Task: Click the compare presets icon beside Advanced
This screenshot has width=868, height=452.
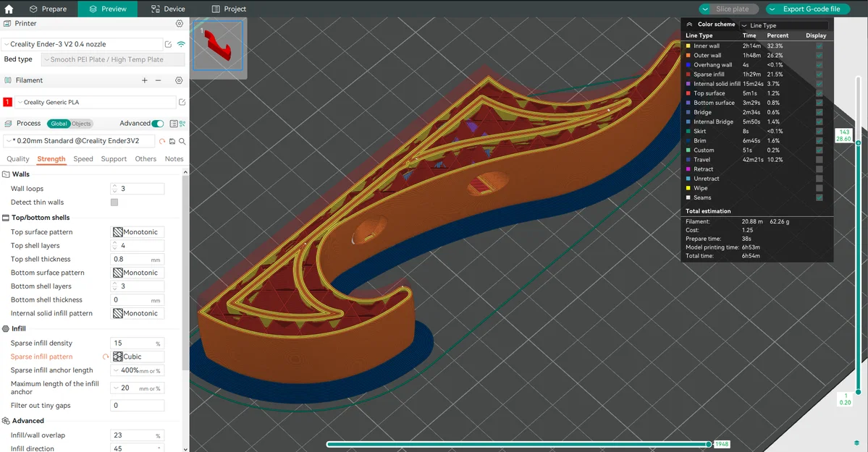Action: coord(182,124)
